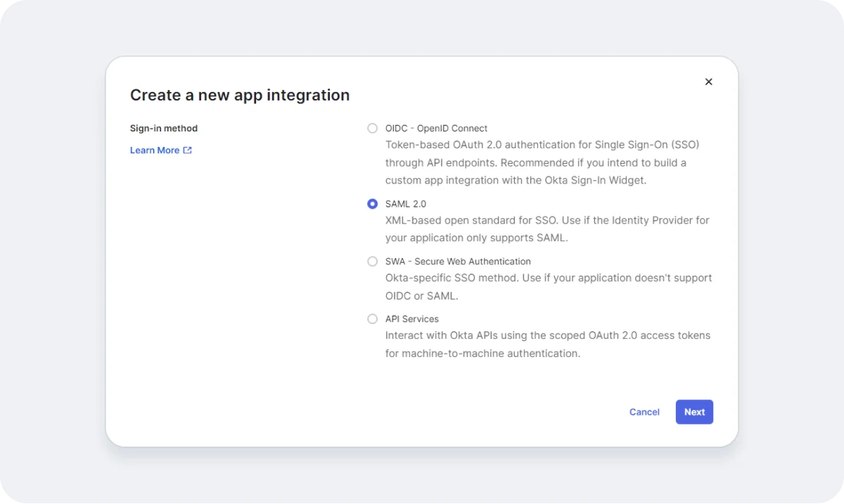Proceed by clicking the Next button
Viewport: 844px width, 504px height.
click(693, 412)
